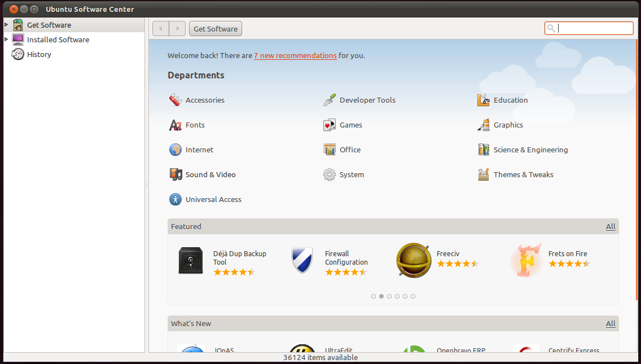
Task: Open the Accessories department icon
Action: 175,100
